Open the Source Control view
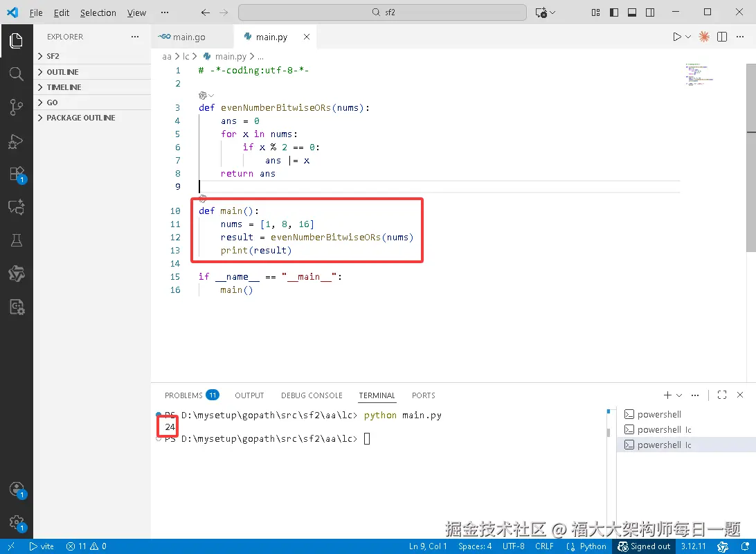 [x=17, y=107]
